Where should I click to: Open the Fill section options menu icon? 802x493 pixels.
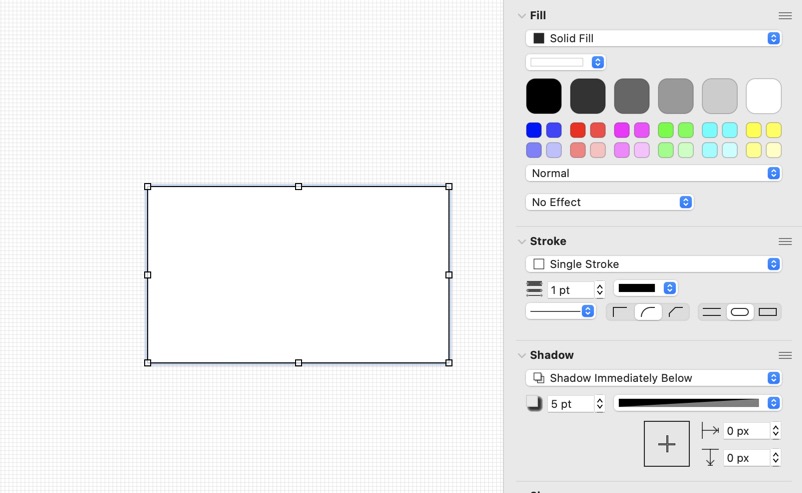point(785,16)
